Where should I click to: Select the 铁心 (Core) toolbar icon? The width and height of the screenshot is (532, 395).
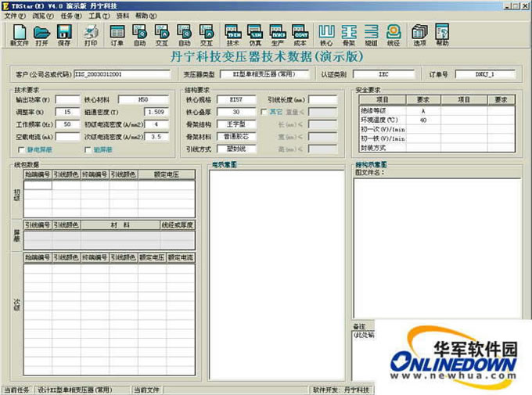pyautogui.click(x=326, y=34)
